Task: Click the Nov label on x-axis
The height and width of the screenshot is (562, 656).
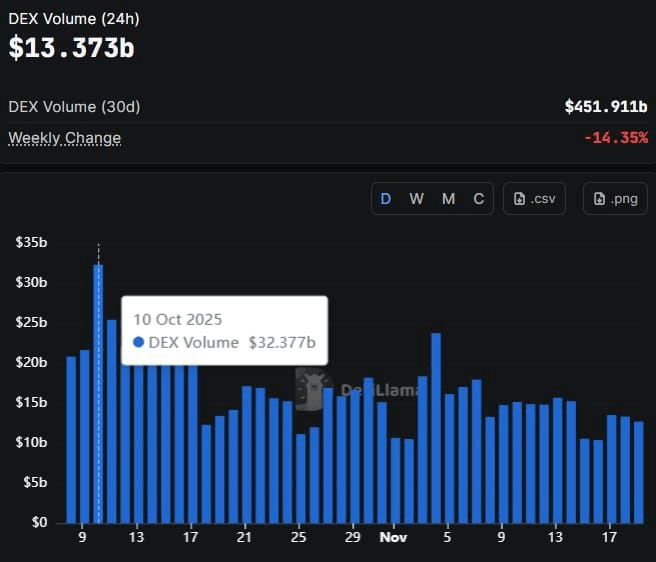Action: pyautogui.click(x=394, y=537)
